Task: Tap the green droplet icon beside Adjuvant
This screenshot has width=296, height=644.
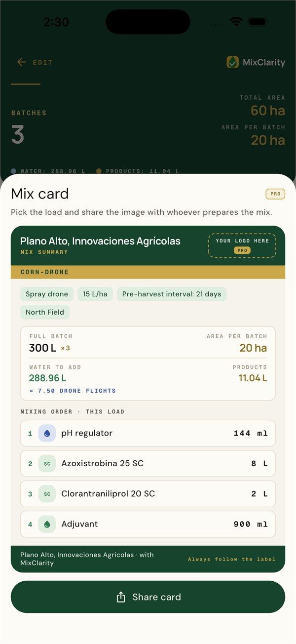Action: (x=47, y=524)
